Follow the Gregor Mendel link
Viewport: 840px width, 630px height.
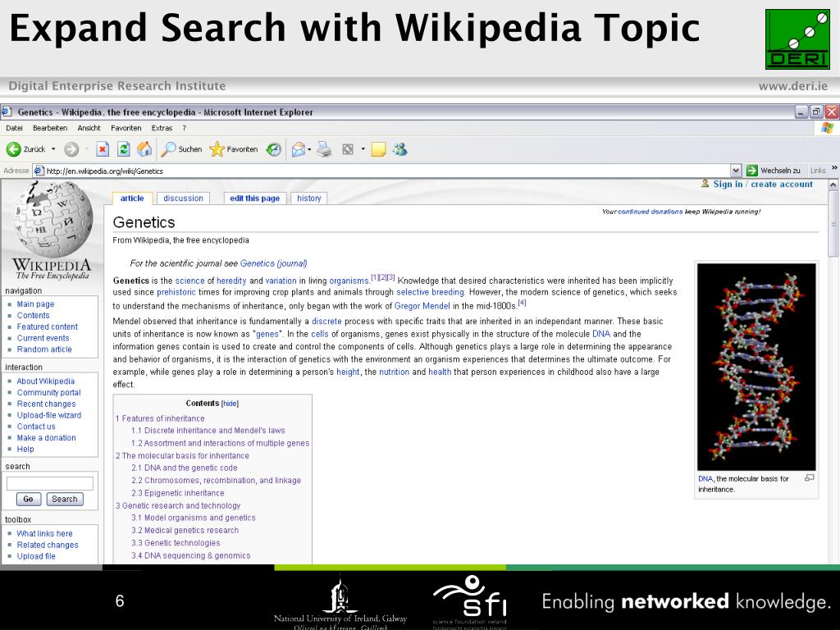tap(422, 306)
